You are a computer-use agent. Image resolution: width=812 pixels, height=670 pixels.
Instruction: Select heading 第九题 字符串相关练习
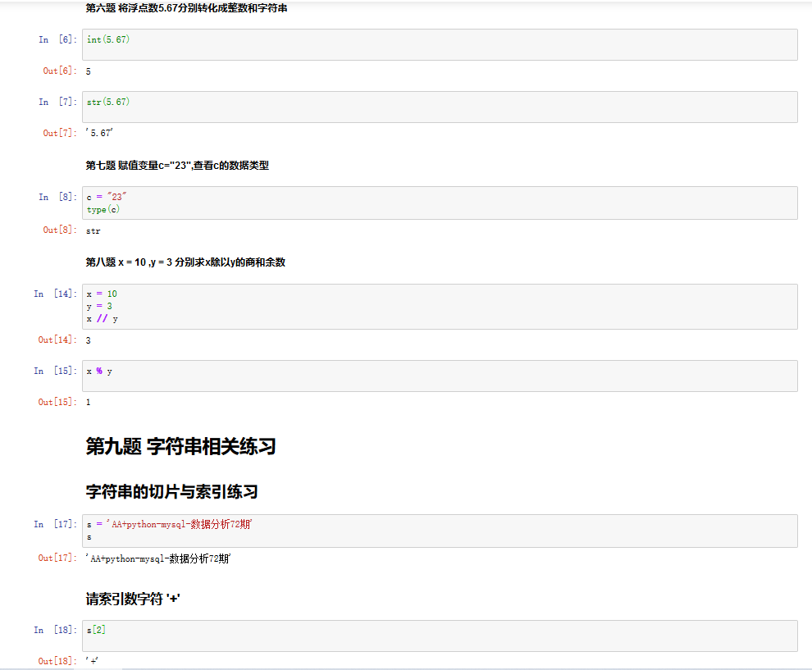click(180, 446)
